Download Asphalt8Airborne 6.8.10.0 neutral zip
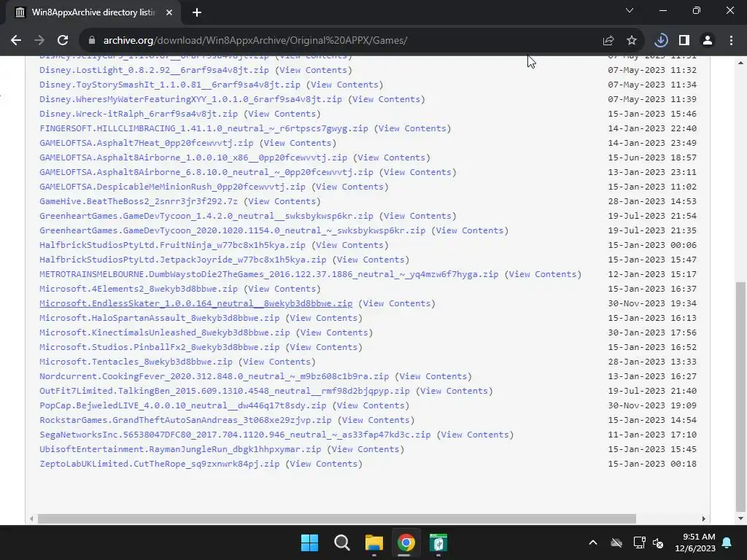747x560 pixels. (206, 172)
